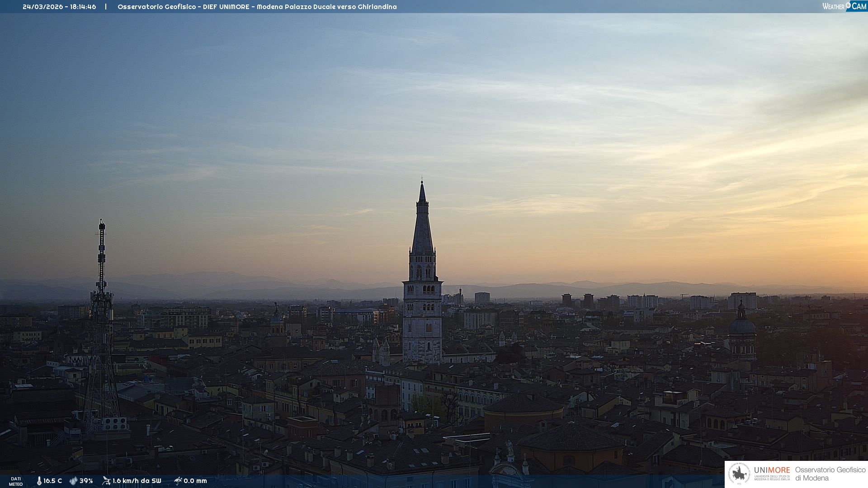
Task: Click the 39% humidity value
Action: pyautogui.click(x=86, y=481)
